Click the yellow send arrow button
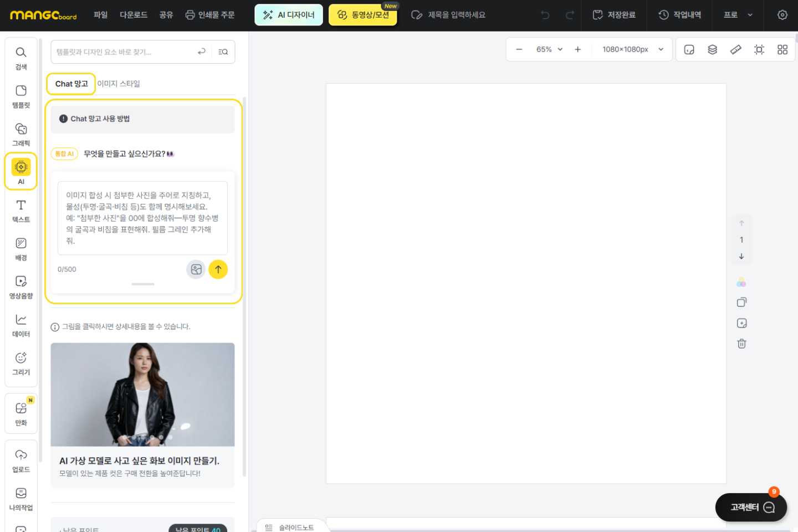This screenshot has width=798, height=532. (218, 269)
